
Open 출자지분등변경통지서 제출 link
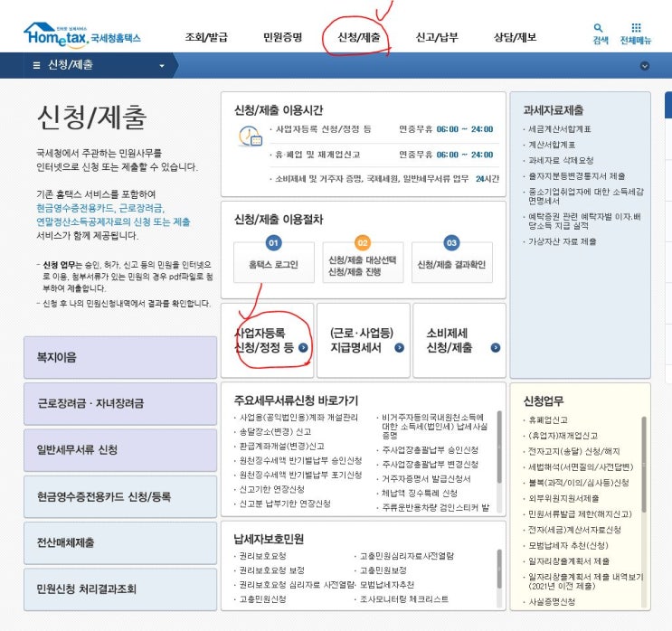pos(576,176)
